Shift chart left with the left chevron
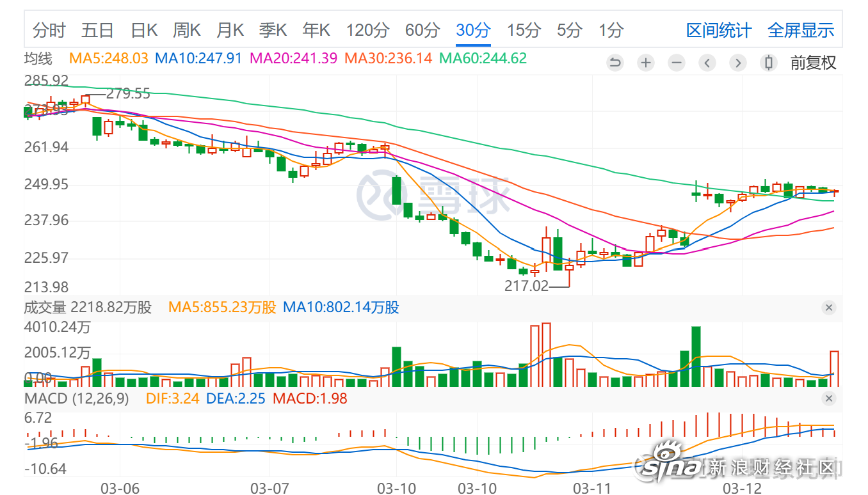This screenshot has height=495, width=868. tap(707, 63)
